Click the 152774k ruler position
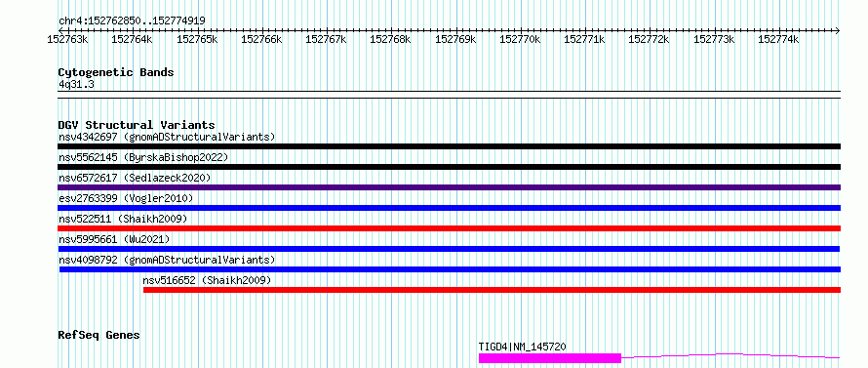Image resolution: width=868 pixels, height=368 pixels. click(x=778, y=39)
